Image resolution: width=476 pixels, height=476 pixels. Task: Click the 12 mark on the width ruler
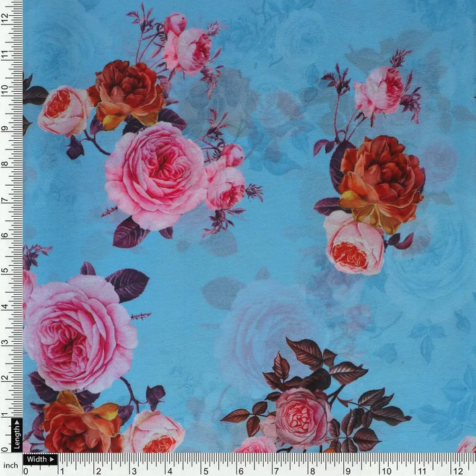(457, 471)
